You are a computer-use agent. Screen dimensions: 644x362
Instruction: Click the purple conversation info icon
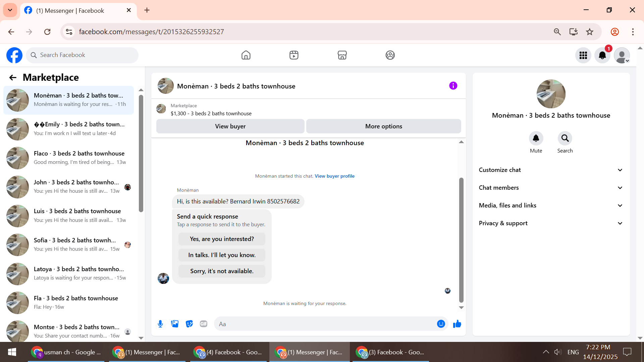tap(453, 86)
